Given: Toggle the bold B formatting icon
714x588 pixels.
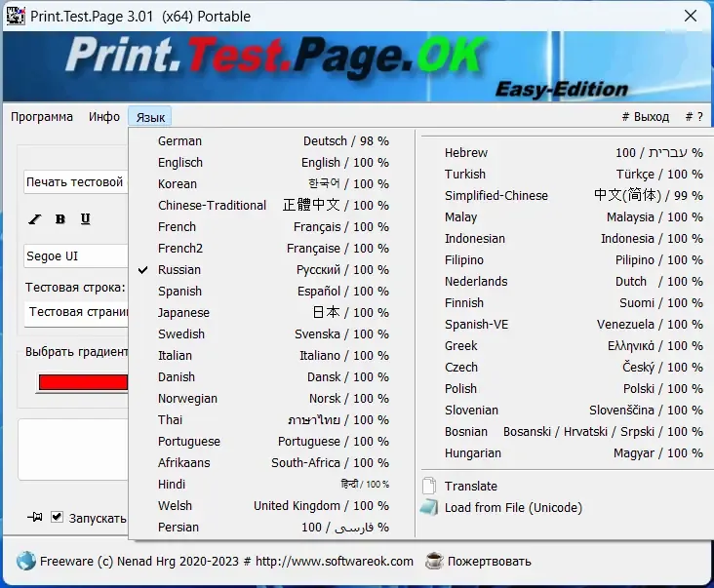Looking at the screenshot, I should click(60, 219).
